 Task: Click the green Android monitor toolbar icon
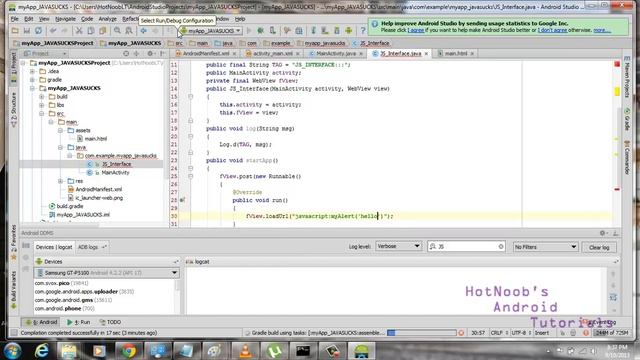(x=349, y=31)
